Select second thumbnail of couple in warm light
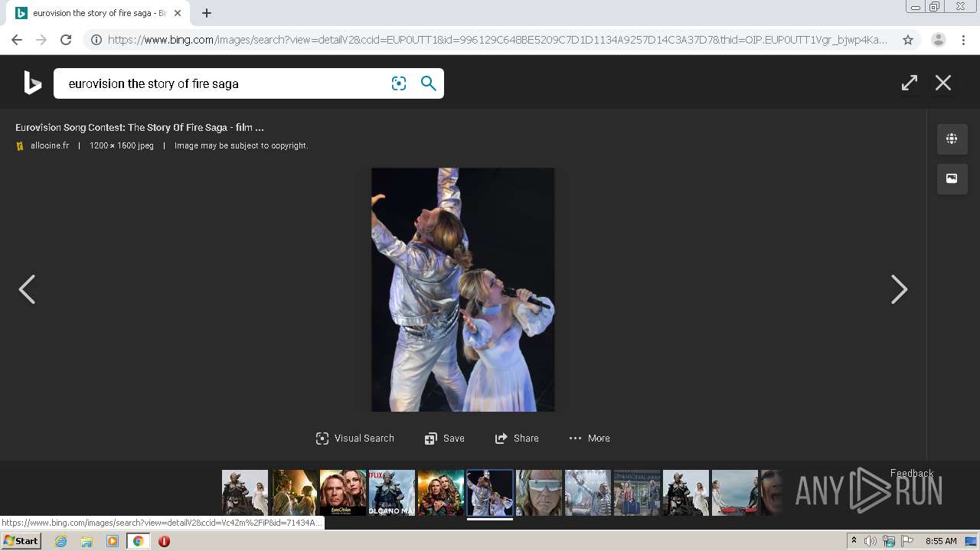Viewport: 980px width, 551px height. 294,493
